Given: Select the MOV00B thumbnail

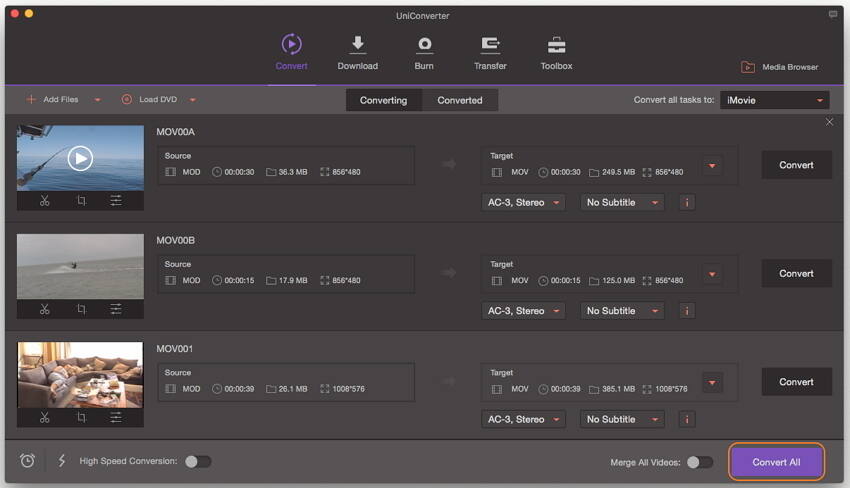Looking at the screenshot, I should [x=80, y=266].
